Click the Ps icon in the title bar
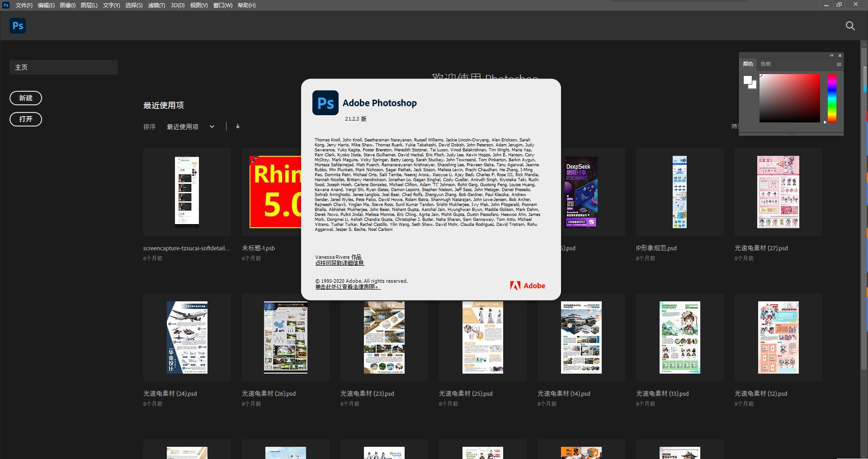This screenshot has height=459, width=868. point(5,5)
